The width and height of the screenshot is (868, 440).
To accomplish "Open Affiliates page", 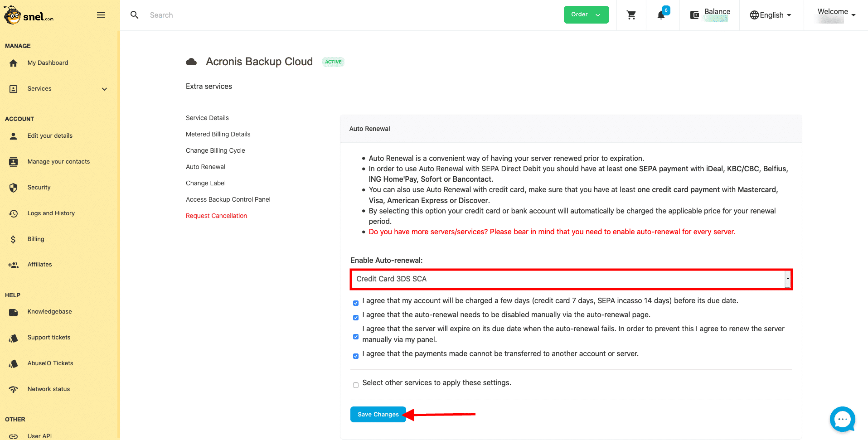I will click(39, 265).
